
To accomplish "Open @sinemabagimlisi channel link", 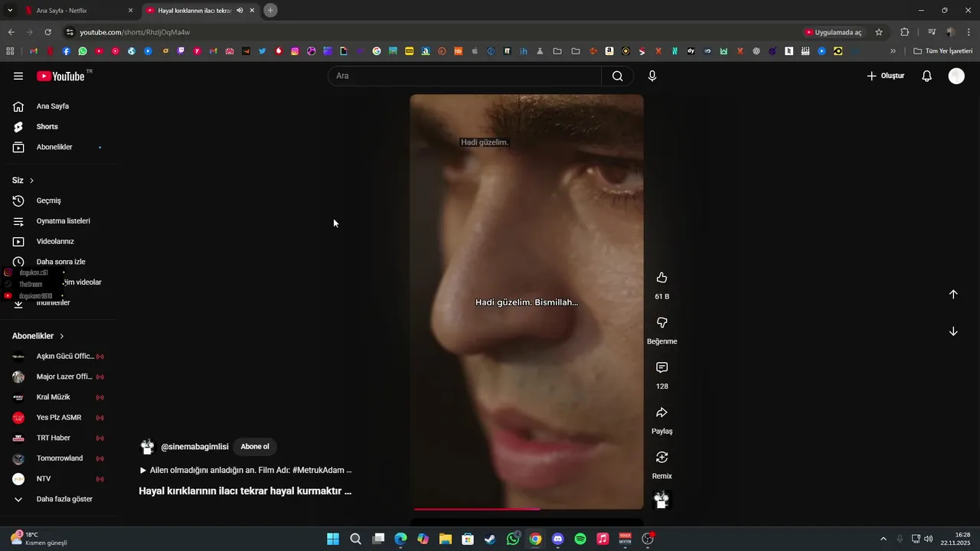I will coord(194,447).
